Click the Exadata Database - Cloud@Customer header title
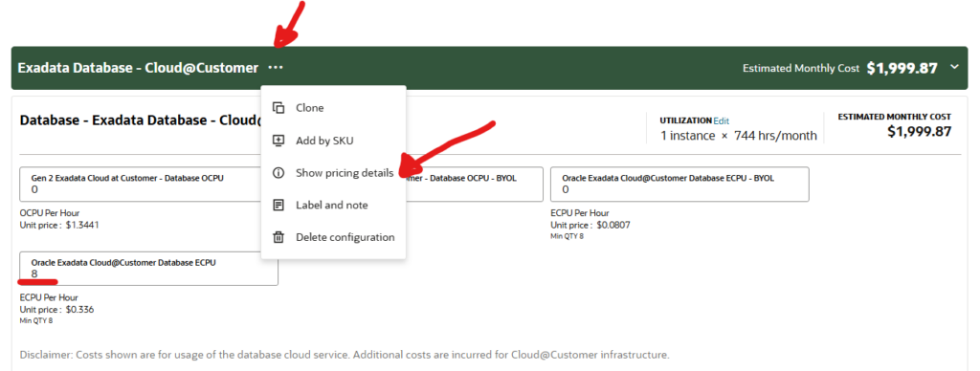 click(138, 68)
